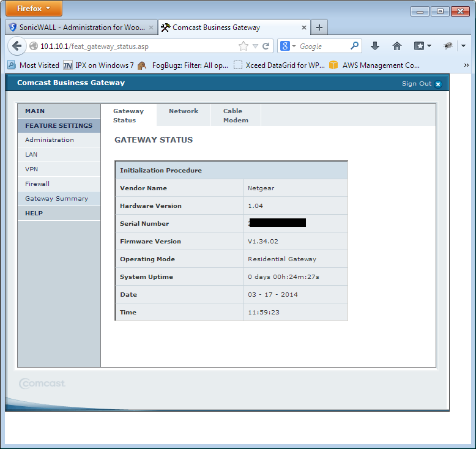Click the Netgear vendor name value
Image resolution: width=476 pixels, height=449 pixels.
[x=261, y=188]
